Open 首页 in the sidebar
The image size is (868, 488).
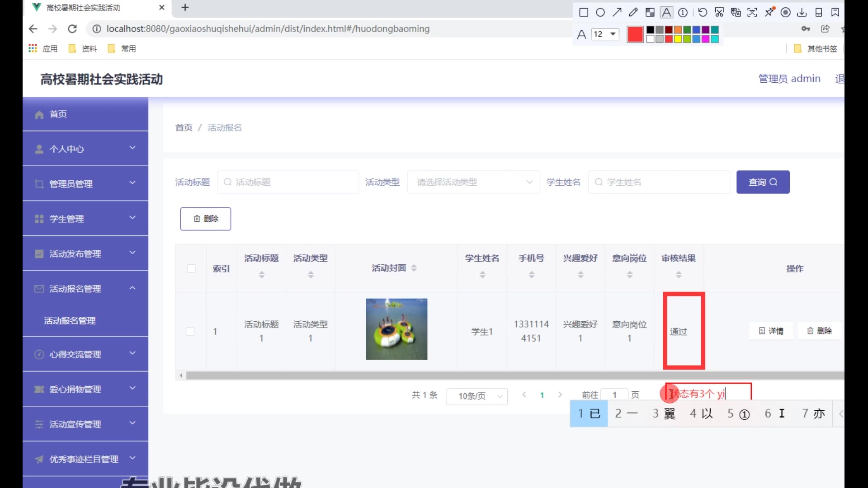[x=85, y=114]
